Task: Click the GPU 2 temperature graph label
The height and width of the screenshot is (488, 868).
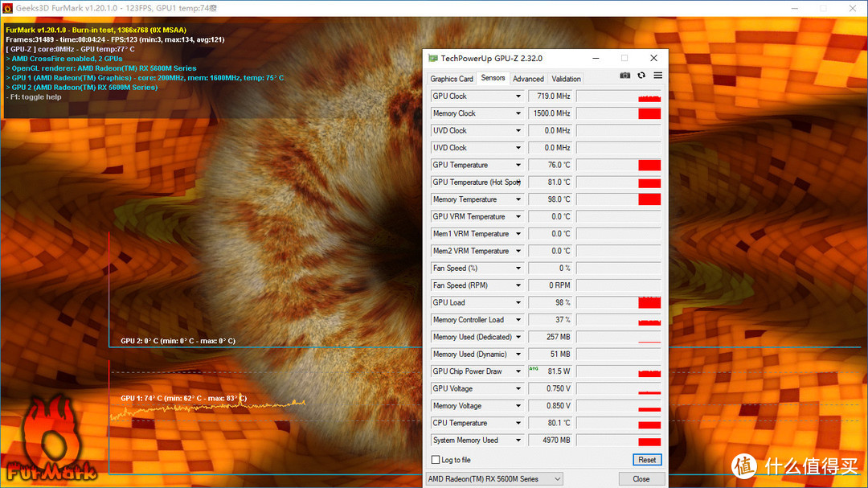Action: pos(178,341)
